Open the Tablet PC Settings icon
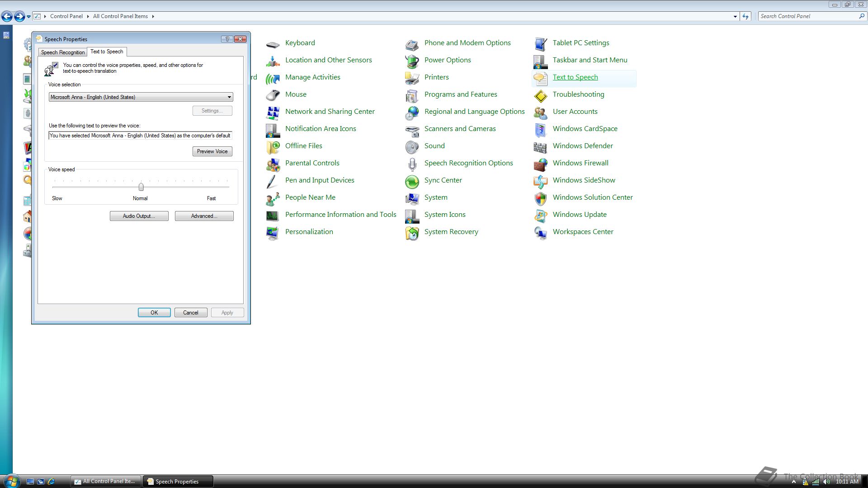 pyautogui.click(x=540, y=44)
